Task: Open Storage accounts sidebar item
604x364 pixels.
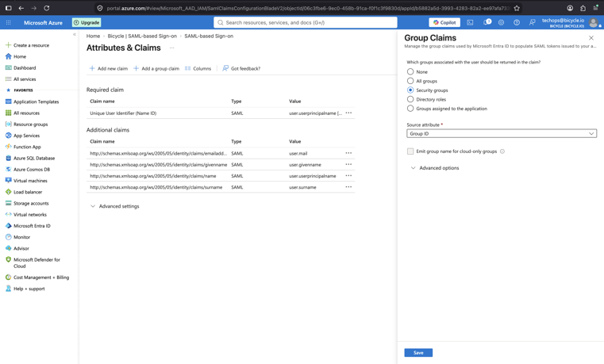Action: click(27, 203)
